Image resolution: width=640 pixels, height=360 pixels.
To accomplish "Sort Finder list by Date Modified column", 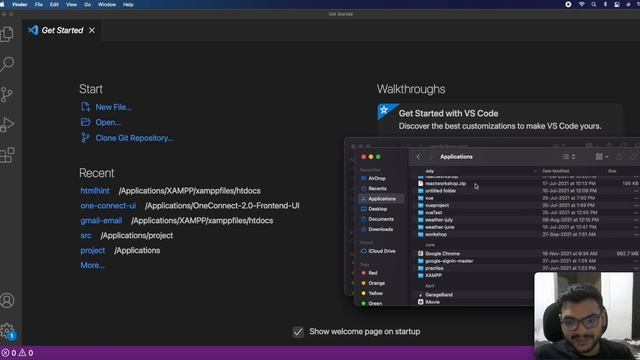I will (556, 171).
